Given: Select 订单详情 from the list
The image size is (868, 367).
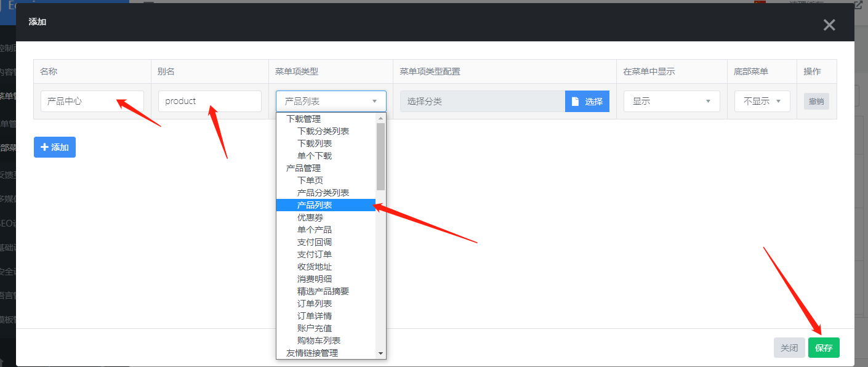Looking at the screenshot, I should click(x=315, y=316).
